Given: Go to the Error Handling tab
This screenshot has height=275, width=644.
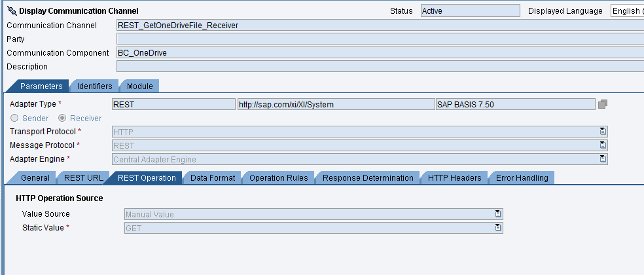Looking at the screenshot, I should [522, 178].
